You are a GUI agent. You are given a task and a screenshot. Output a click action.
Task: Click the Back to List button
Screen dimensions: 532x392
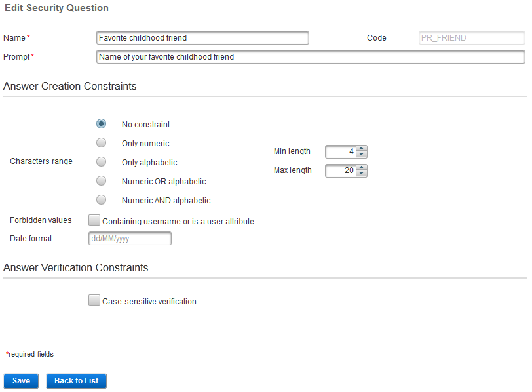click(76, 380)
